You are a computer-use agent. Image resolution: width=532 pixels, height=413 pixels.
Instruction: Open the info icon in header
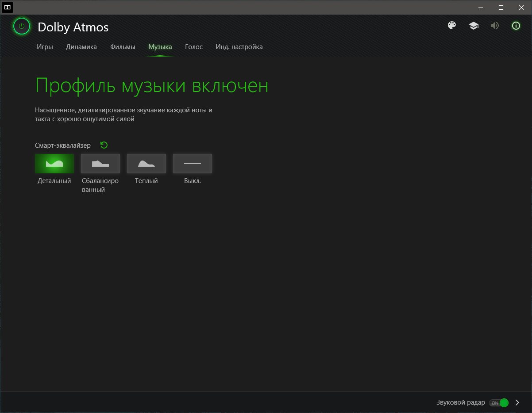tap(516, 26)
